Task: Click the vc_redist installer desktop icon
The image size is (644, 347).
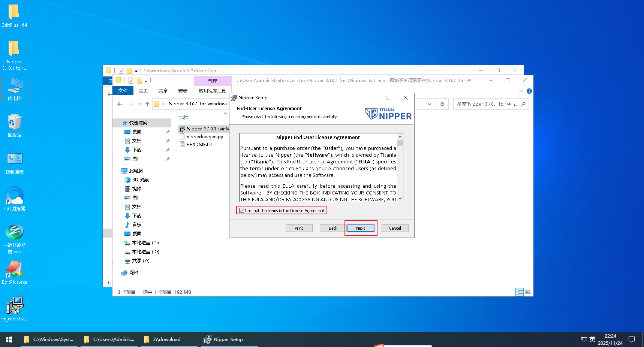Action: (x=15, y=306)
